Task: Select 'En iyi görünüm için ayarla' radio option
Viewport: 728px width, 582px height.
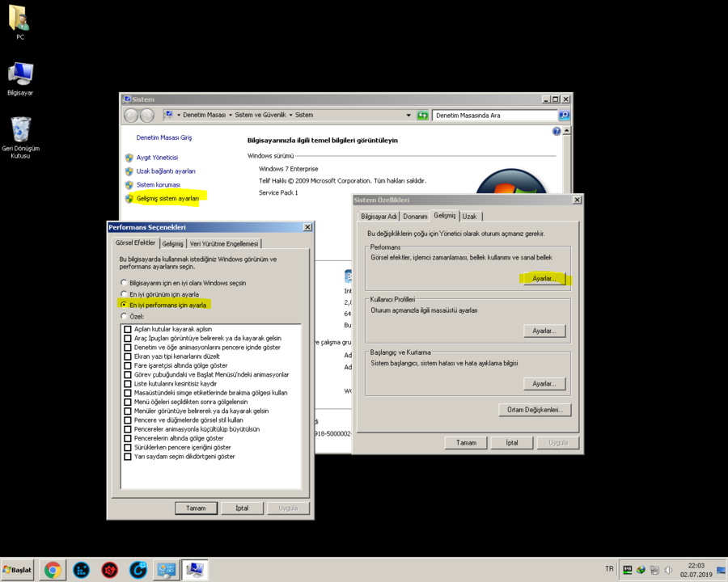Action: (124, 294)
